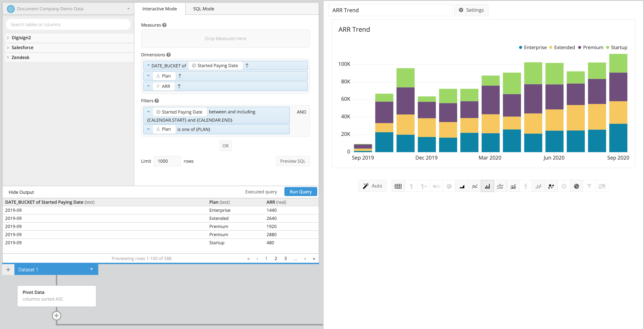Open Started Paying Date filter caret
644x329 pixels.
(x=148, y=112)
